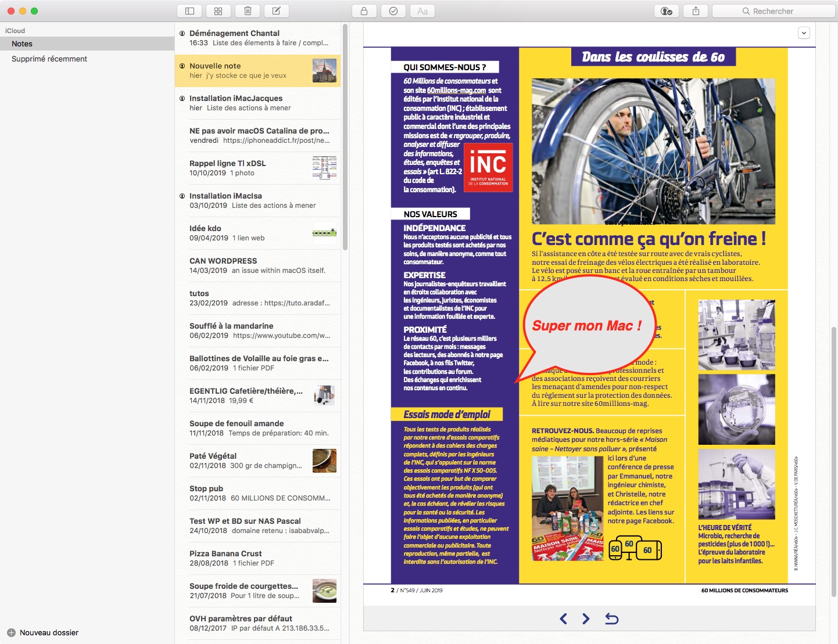Create a new note with compose icon

coord(277,11)
